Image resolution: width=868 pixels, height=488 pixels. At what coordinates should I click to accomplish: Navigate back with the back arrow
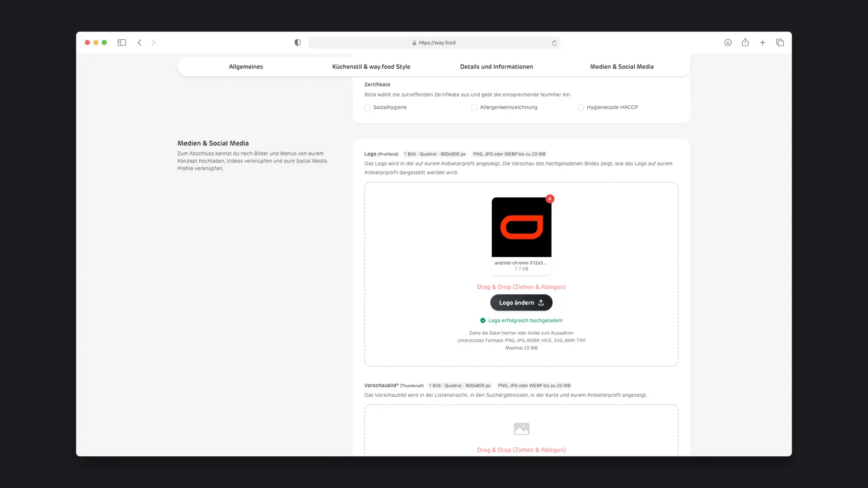pos(140,42)
